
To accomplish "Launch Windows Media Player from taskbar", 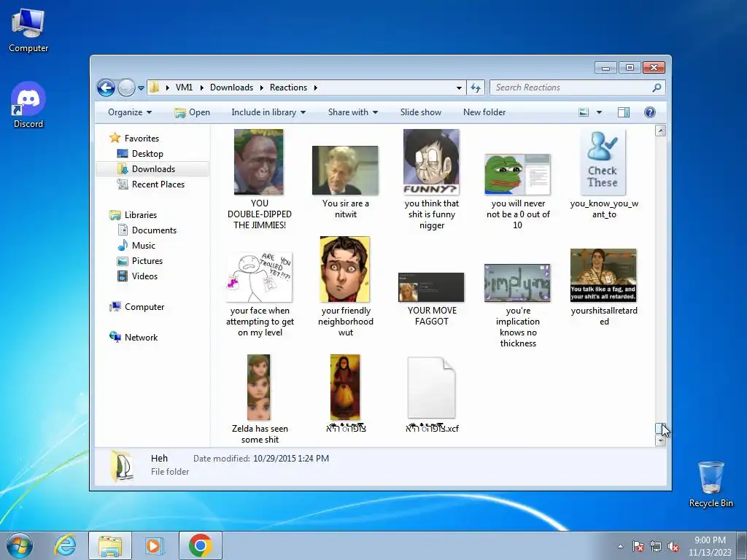I will pyautogui.click(x=155, y=545).
